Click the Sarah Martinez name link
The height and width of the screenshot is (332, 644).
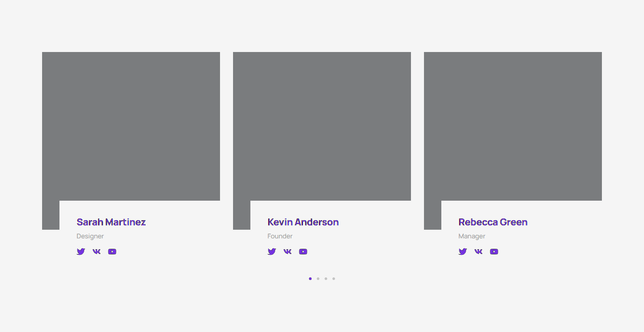111,222
